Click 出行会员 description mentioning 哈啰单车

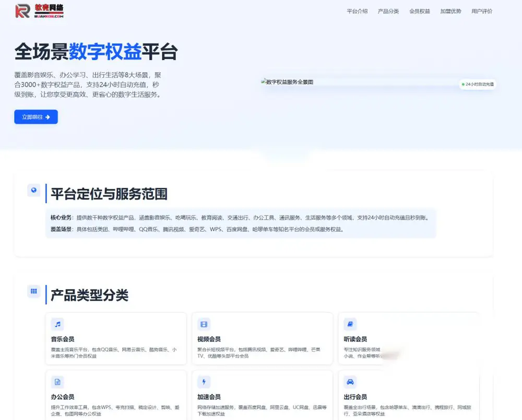(x=408, y=411)
